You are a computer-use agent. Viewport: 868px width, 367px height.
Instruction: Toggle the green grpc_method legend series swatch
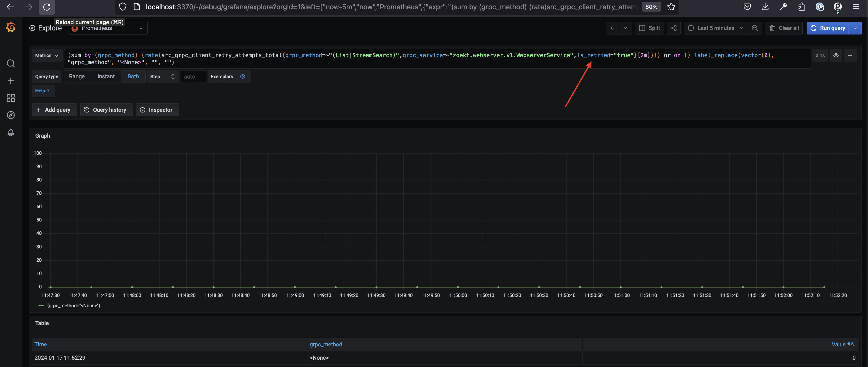coord(42,306)
